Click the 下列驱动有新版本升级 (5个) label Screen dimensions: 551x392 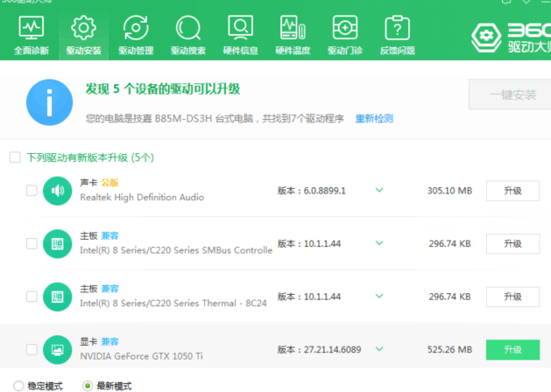pos(90,157)
